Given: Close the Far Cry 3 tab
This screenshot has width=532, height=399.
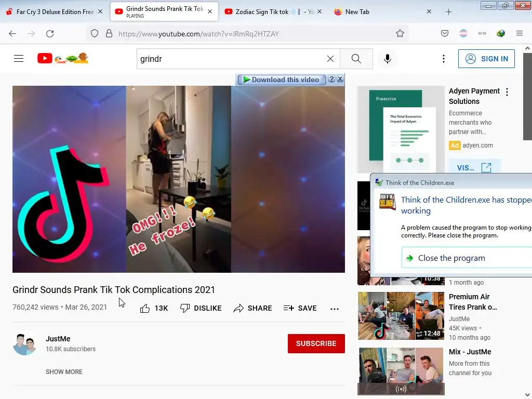Looking at the screenshot, I should click(100, 11).
